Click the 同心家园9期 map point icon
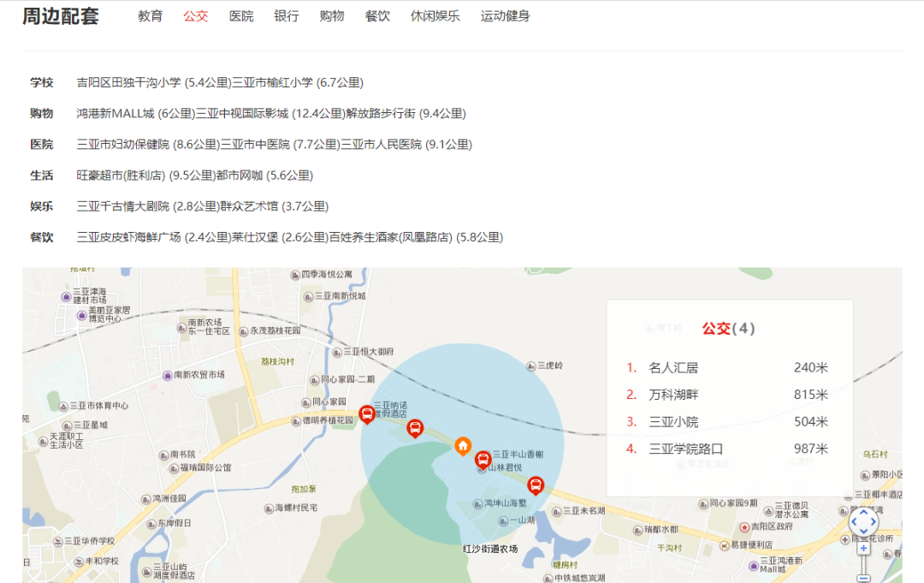The image size is (924, 583). [x=703, y=504]
